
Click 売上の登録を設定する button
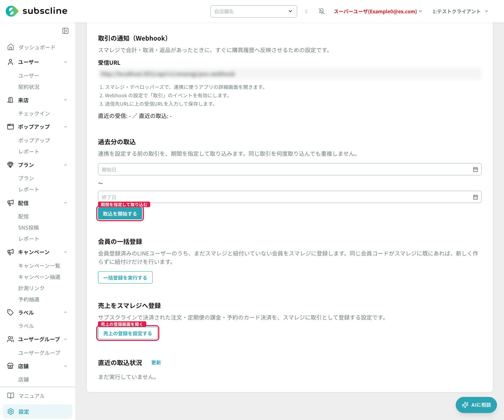tap(128, 334)
